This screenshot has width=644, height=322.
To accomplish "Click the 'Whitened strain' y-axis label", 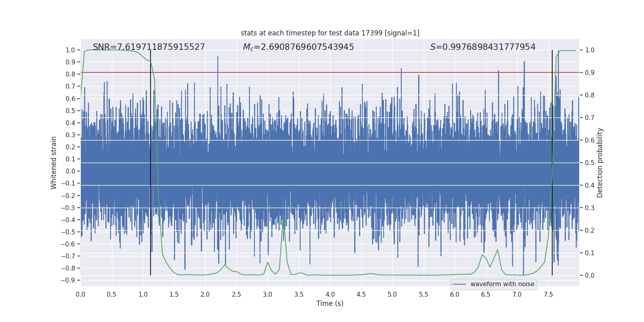I will [54, 163].
